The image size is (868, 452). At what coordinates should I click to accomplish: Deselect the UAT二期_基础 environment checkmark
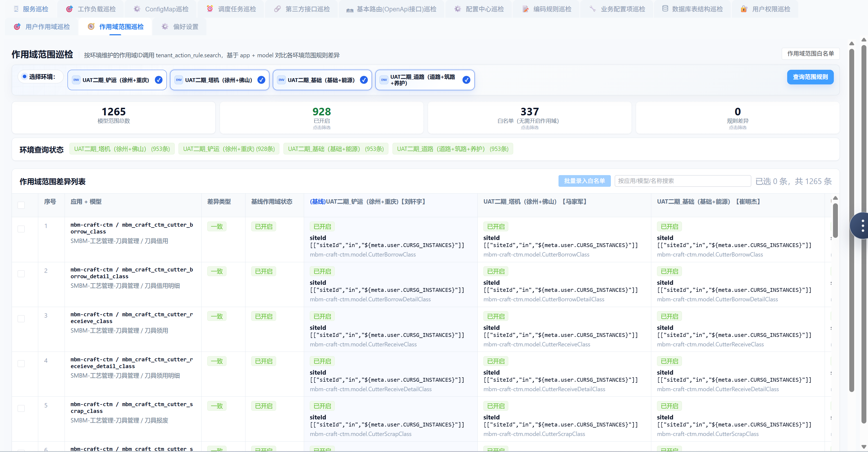(363, 80)
